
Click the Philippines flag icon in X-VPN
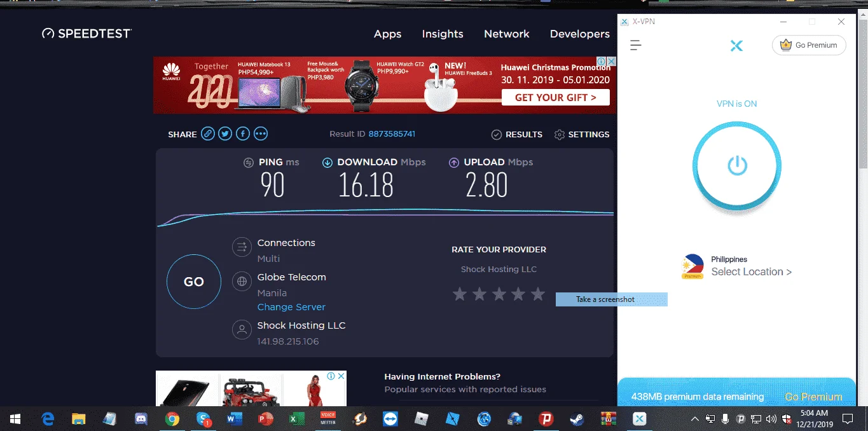click(x=692, y=267)
